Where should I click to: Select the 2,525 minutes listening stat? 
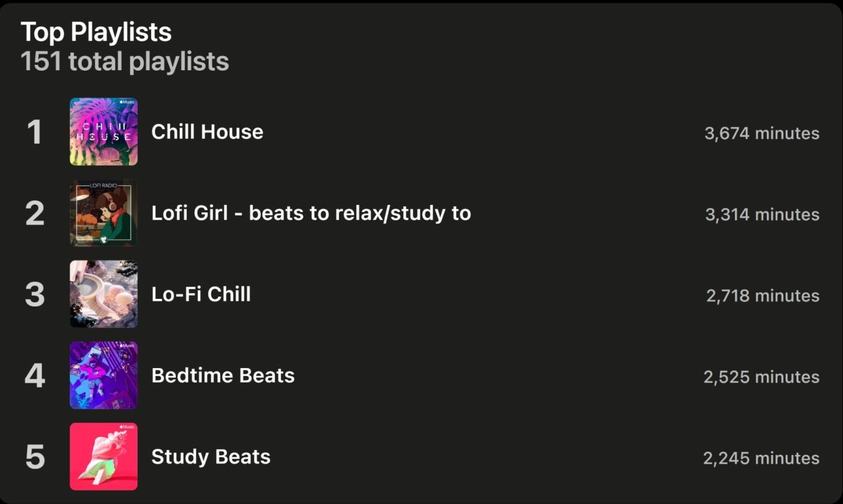pos(761,377)
